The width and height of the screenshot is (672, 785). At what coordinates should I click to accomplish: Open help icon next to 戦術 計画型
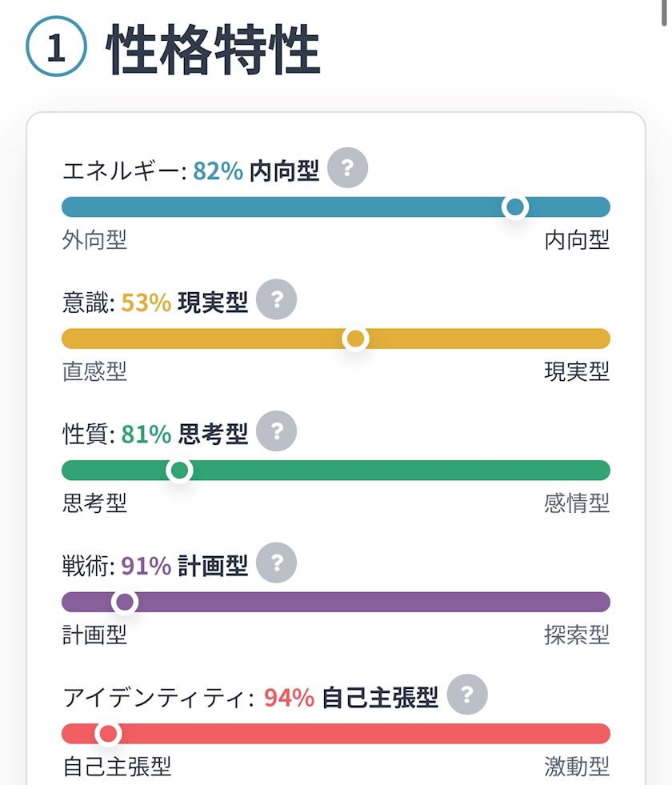(x=277, y=563)
